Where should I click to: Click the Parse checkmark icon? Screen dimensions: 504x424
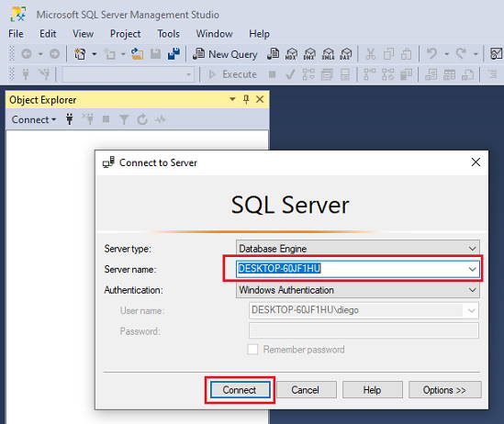click(290, 74)
